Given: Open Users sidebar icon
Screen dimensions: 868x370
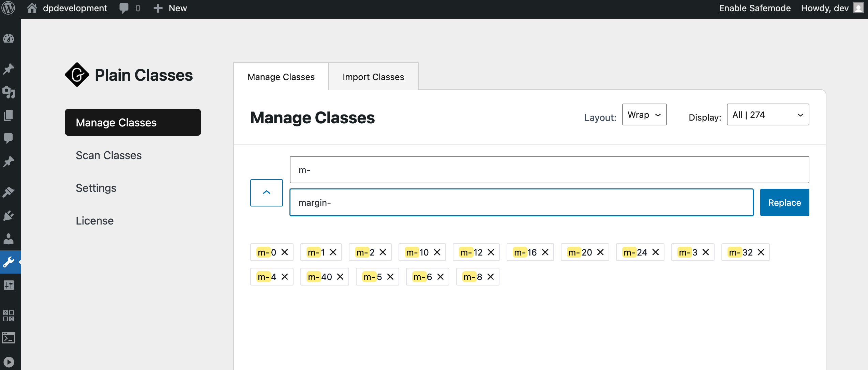Looking at the screenshot, I should (x=9, y=239).
